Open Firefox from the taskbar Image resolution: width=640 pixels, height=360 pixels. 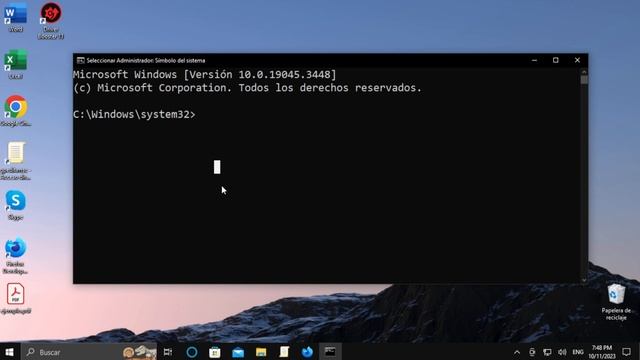[307, 352]
